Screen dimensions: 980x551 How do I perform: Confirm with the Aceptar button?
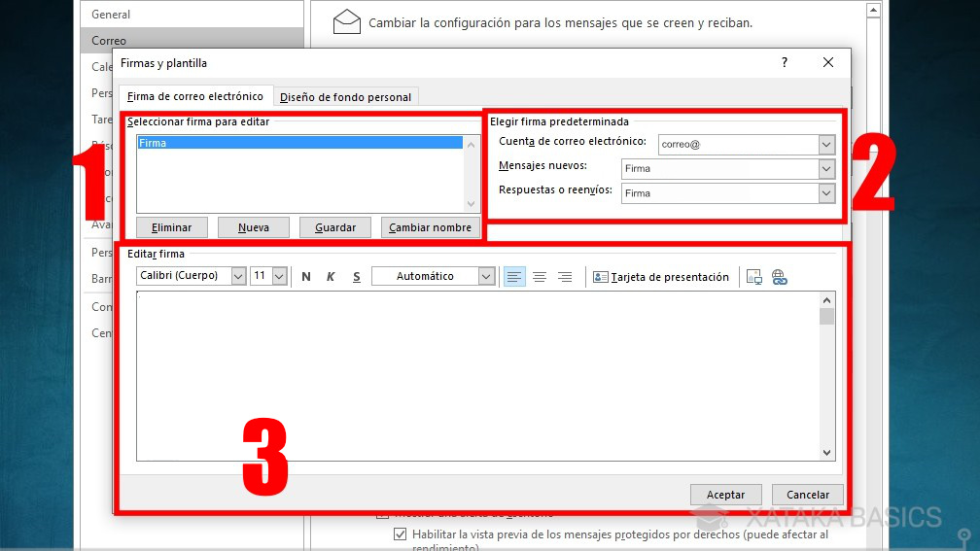click(725, 494)
